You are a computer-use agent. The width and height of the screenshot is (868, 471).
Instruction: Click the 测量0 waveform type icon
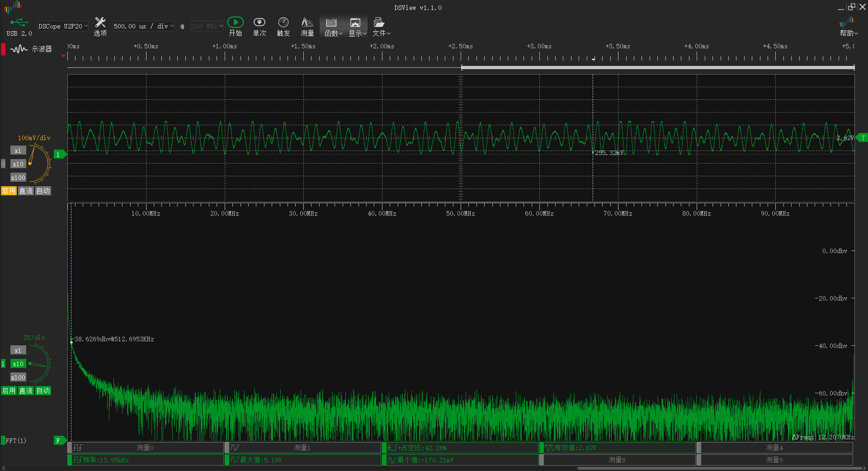click(78, 447)
